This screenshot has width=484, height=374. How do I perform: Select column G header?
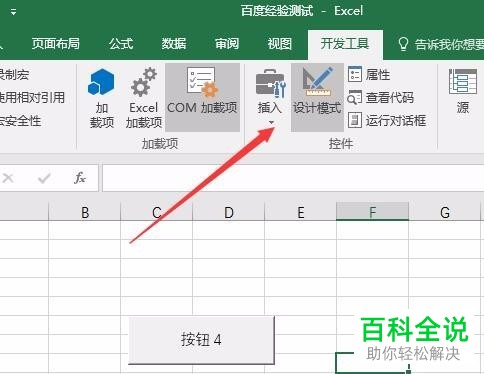[445, 212]
